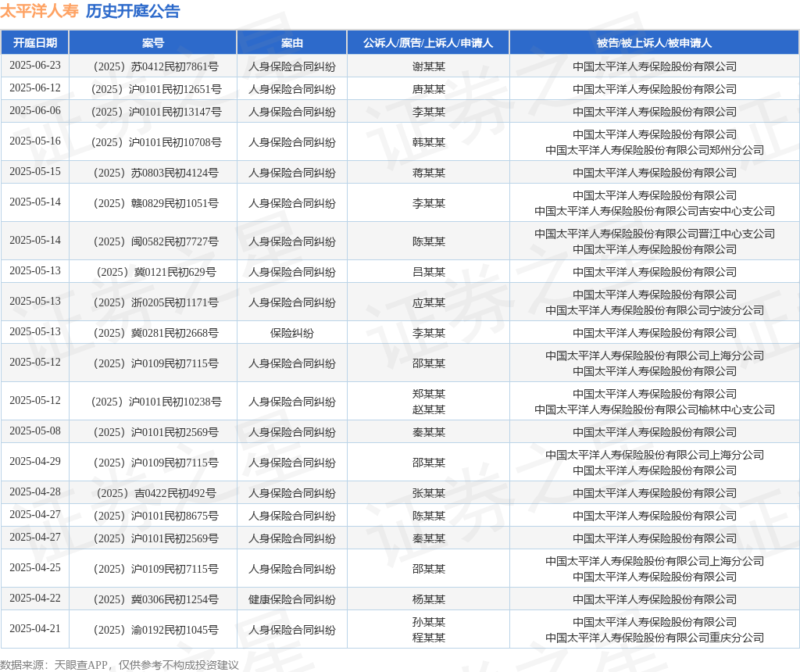Click defendant 吉安中心支公司 entry
Image resolution: width=800 pixels, height=672 pixels.
click(x=655, y=211)
